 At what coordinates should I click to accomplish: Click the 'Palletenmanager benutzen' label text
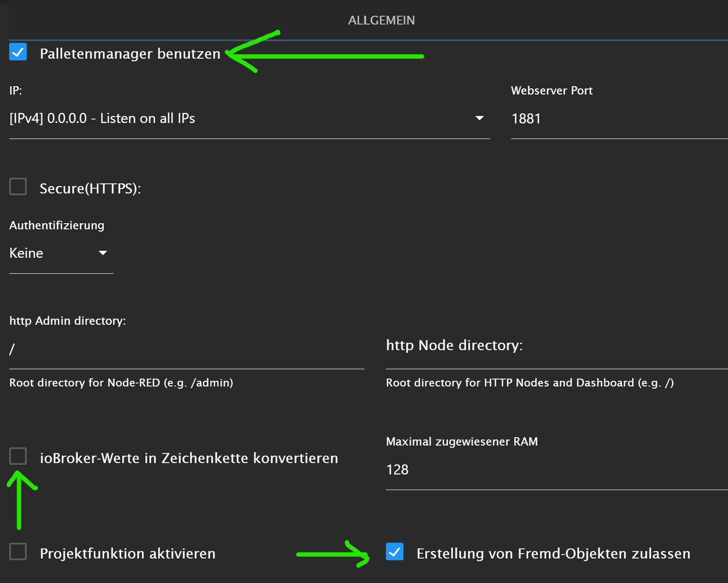[x=130, y=54]
